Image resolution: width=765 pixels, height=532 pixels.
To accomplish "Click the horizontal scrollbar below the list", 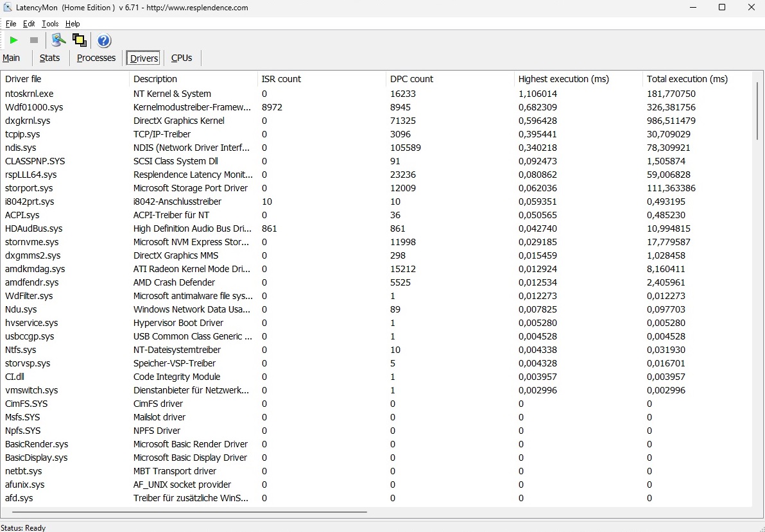I will (189, 512).
